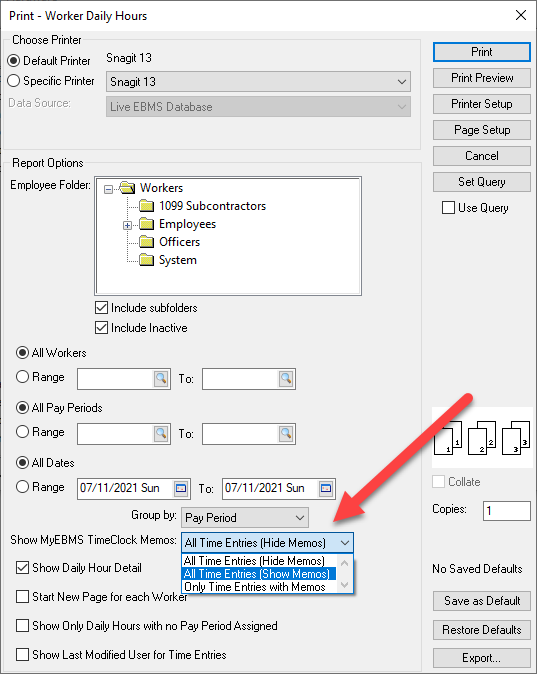
Task: Open worker lookup in Range To field
Action: [286, 379]
